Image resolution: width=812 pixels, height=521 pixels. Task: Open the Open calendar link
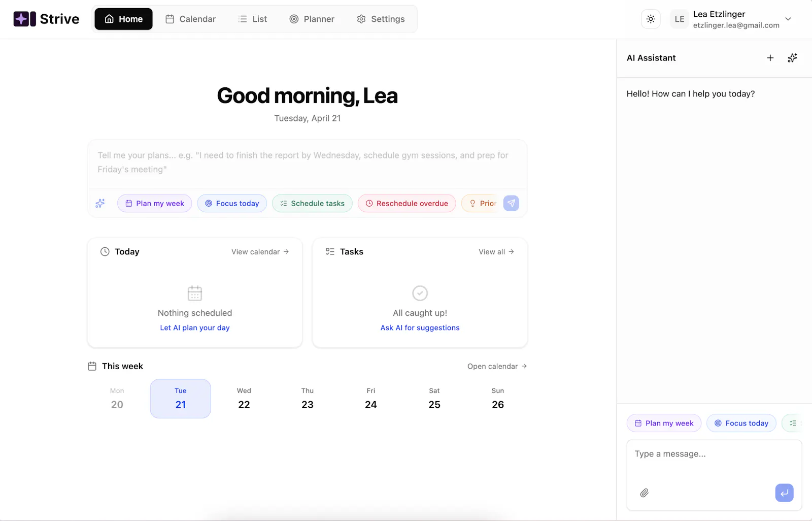(497, 366)
